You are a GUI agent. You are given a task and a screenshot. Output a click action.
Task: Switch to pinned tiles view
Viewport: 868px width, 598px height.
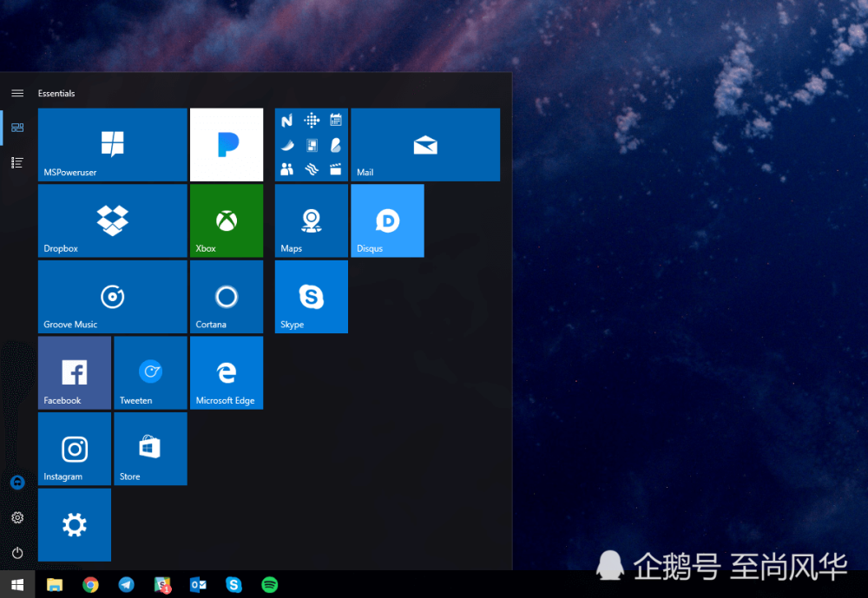tap(17, 128)
